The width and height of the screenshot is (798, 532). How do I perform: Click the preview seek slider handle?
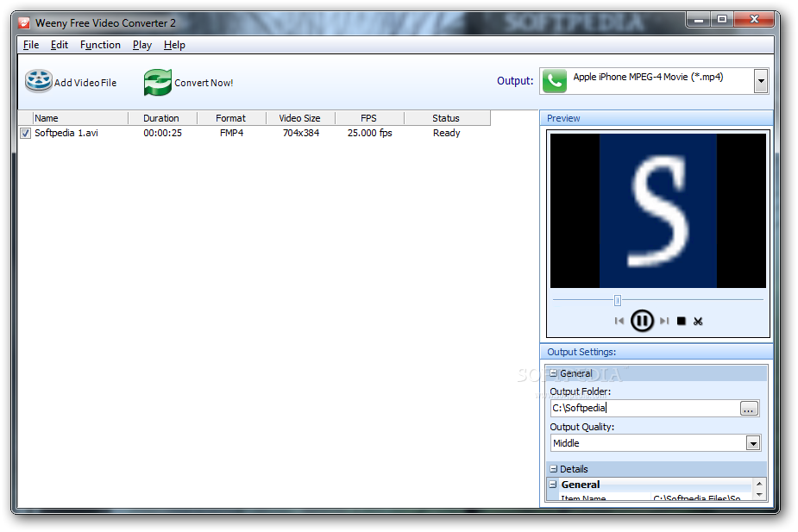click(618, 300)
